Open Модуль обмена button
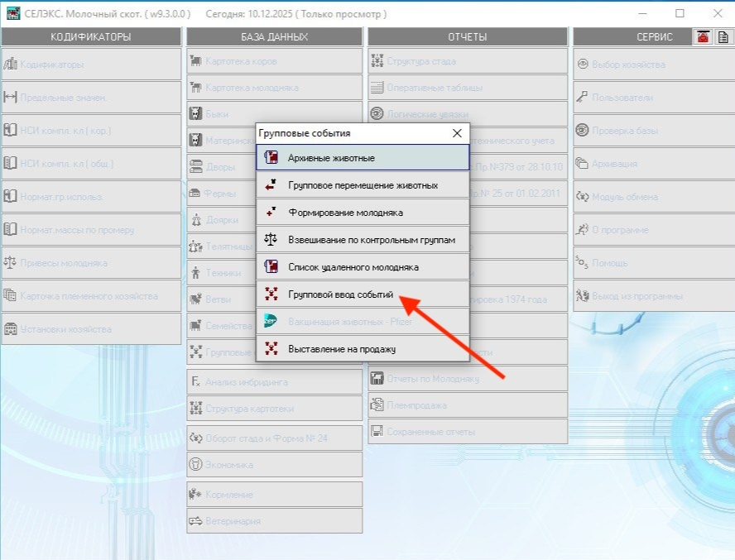 [x=654, y=196]
